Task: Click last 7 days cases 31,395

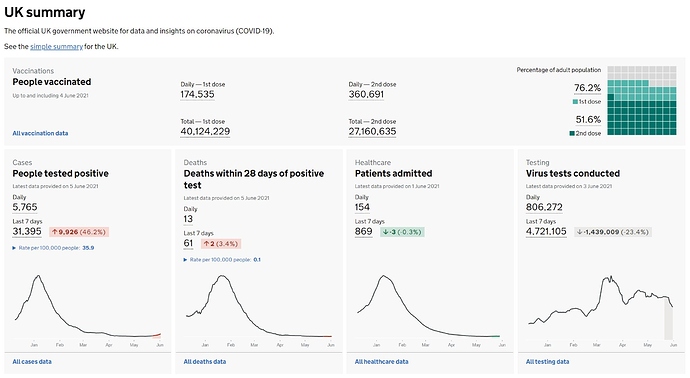Action: [x=27, y=231]
